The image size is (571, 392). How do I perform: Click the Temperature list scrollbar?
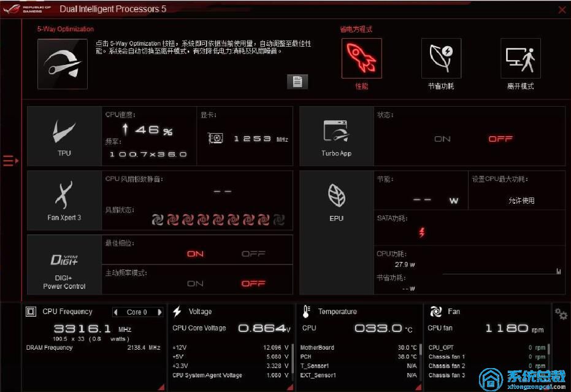click(x=420, y=349)
